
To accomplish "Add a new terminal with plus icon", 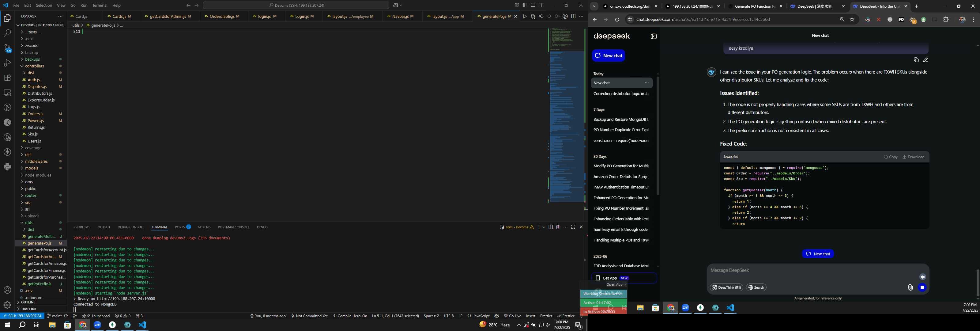I will click(x=539, y=227).
